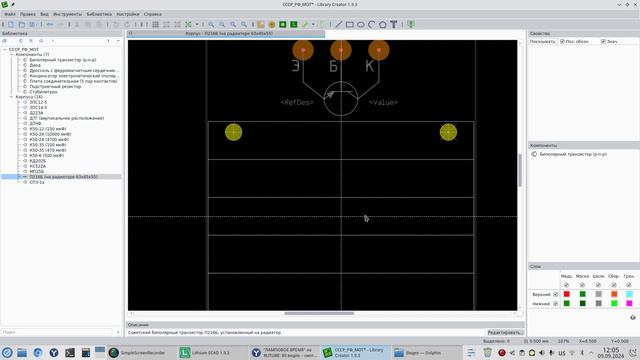The width and height of the screenshot is (640, 360).
Task: Toggle the 'Верхний' layer row checkbox
Action: pyautogui.click(x=555, y=294)
